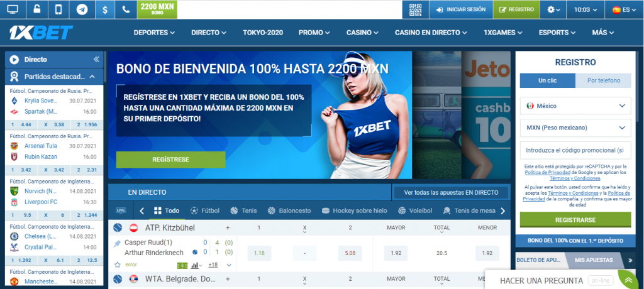The width and height of the screenshot is (644, 289).
Task: Collapse the Directo sidebar with double-arrow icon
Action: [96, 60]
